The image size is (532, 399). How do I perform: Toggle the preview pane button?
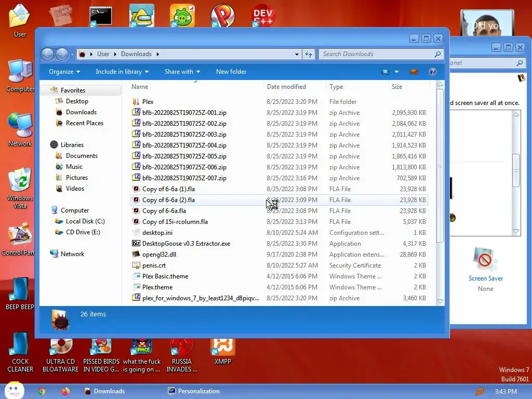click(414, 72)
